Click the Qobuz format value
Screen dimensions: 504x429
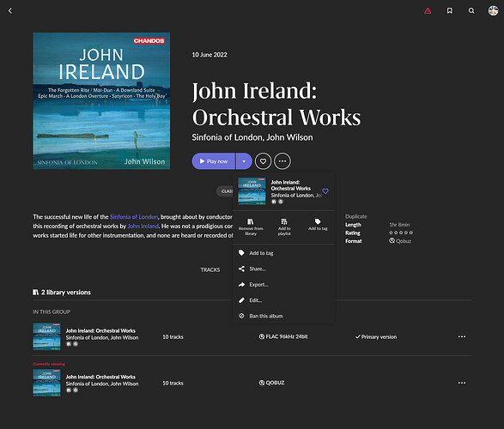click(x=400, y=241)
